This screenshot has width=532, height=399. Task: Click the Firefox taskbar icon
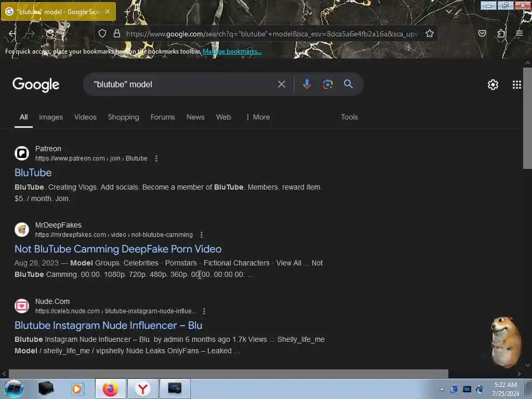tap(111, 389)
